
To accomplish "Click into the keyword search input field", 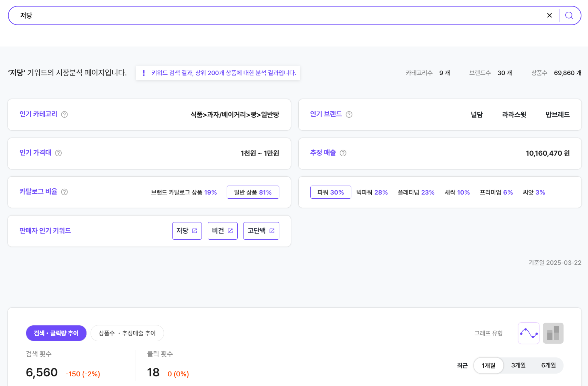I will 276,15.
